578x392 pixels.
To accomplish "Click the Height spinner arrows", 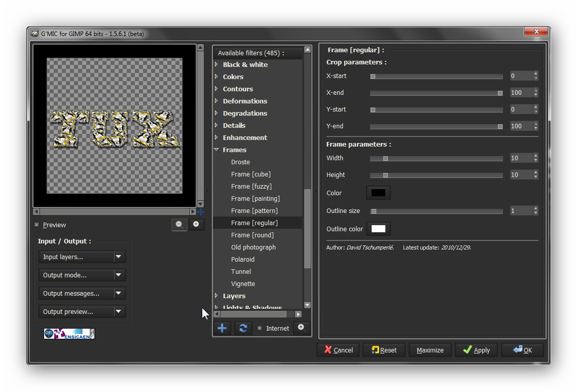I will [x=535, y=174].
